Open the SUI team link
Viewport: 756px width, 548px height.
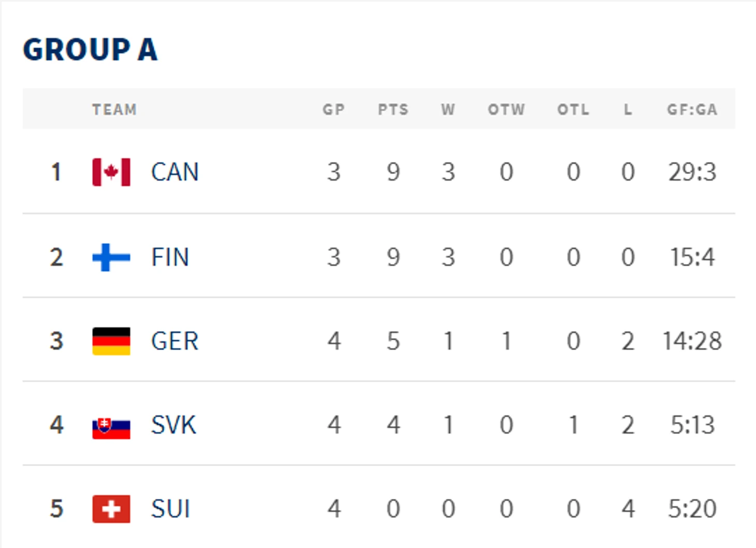(x=170, y=509)
